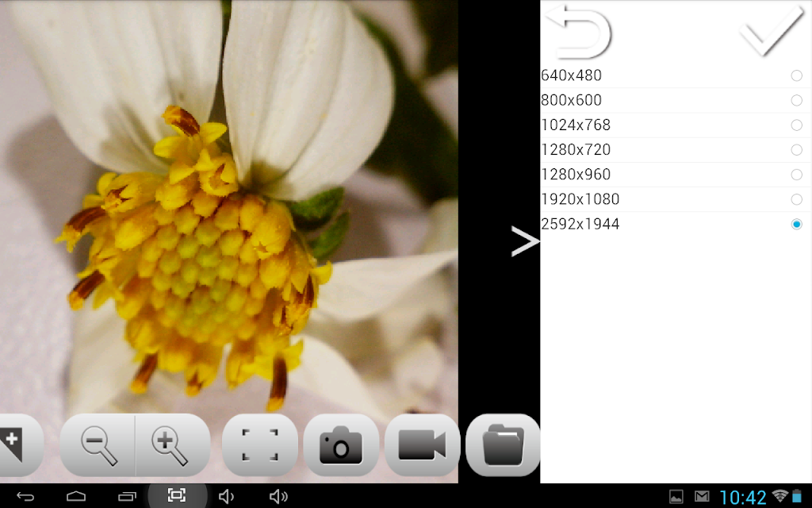812x508 pixels.
Task: Choose the 1024x768 resolution entry
Action: [676, 125]
